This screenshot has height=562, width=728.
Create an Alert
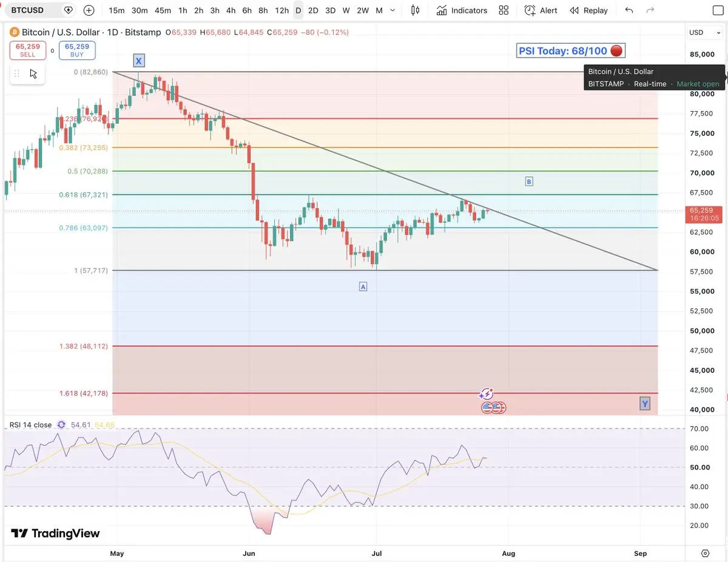click(x=541, y=10)
